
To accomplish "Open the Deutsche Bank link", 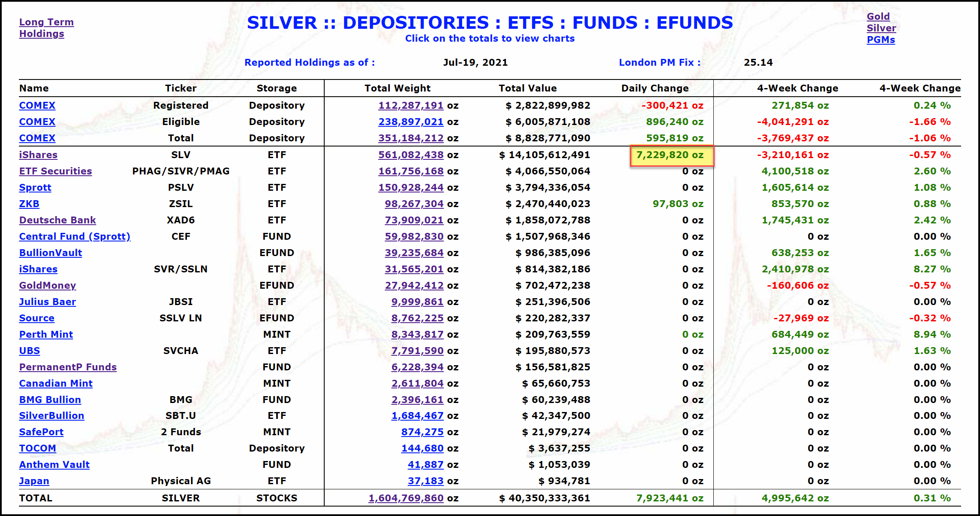I will pos(58,220).
